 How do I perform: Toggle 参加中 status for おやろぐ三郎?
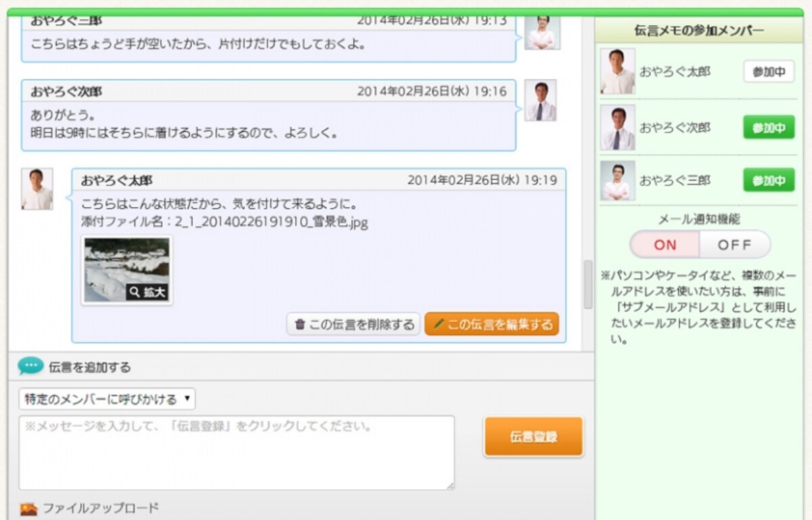[769, 181]
